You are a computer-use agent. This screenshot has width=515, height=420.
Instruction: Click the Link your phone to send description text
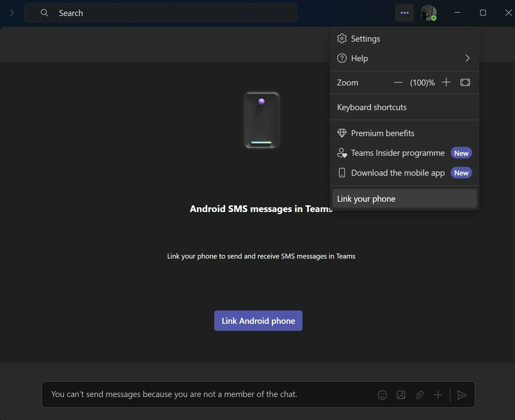click(261, 256)
